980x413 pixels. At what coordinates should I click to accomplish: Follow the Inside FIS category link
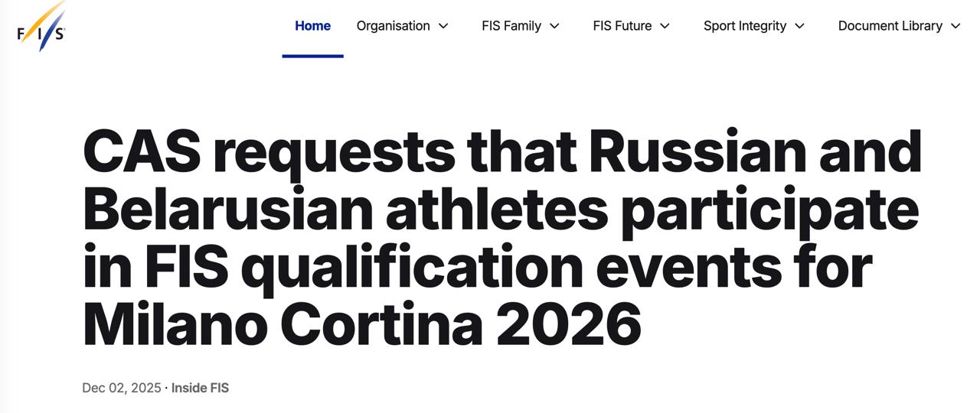click(200, 388)
